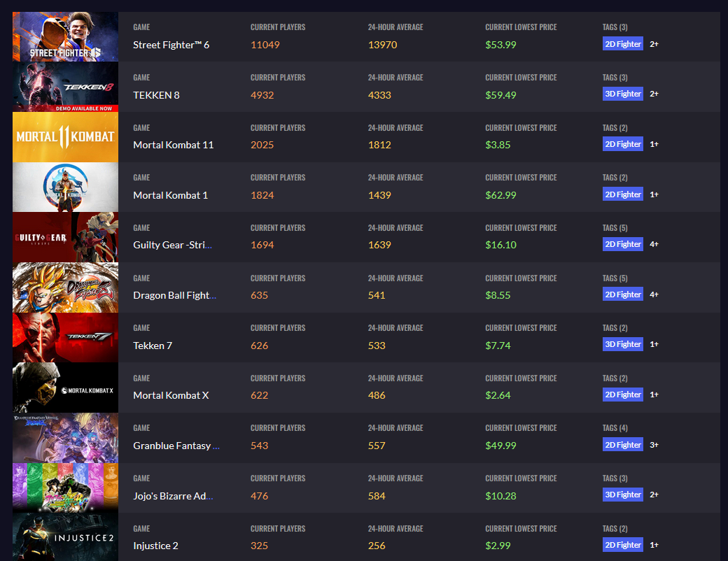Click the $10.28 lowest price

(500, 496)
